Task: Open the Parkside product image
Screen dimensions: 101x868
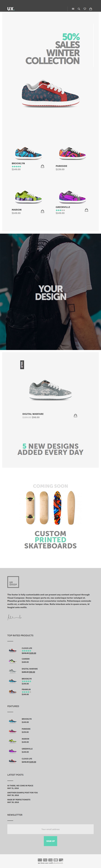Action: (72, 153)
